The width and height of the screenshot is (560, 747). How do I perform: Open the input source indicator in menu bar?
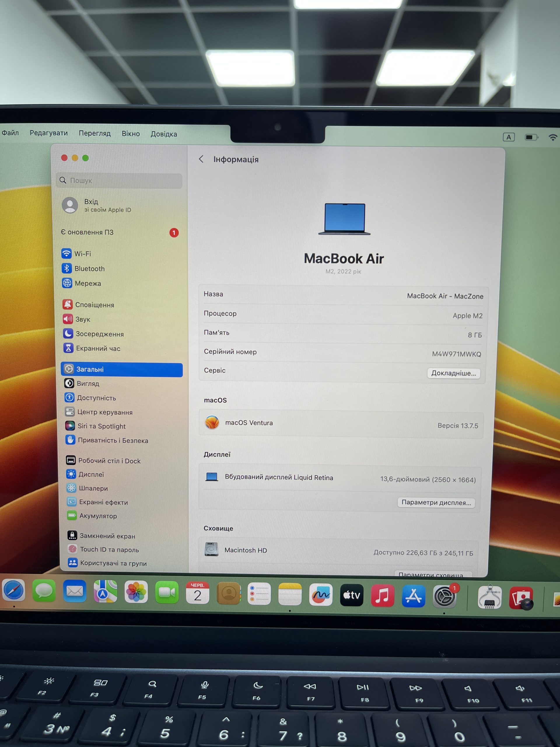[x=509, y=137]
